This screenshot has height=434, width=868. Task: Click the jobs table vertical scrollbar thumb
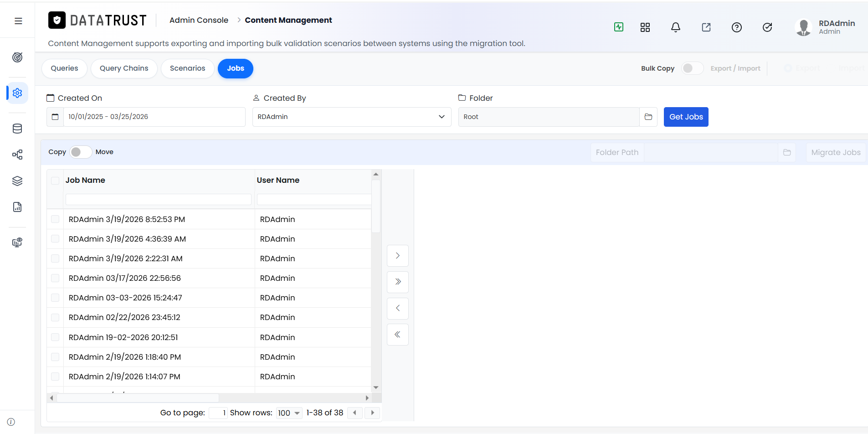point(376,206)
